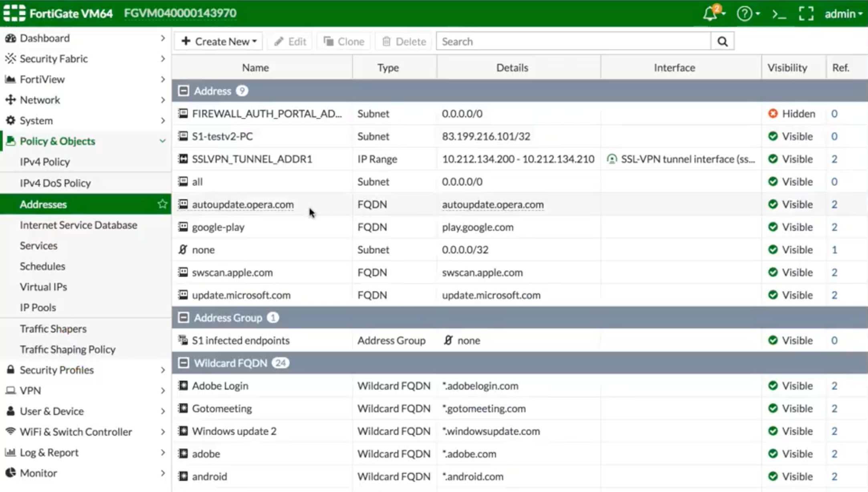
Task: Open the notifications bell icon
Action: point(711,14)
